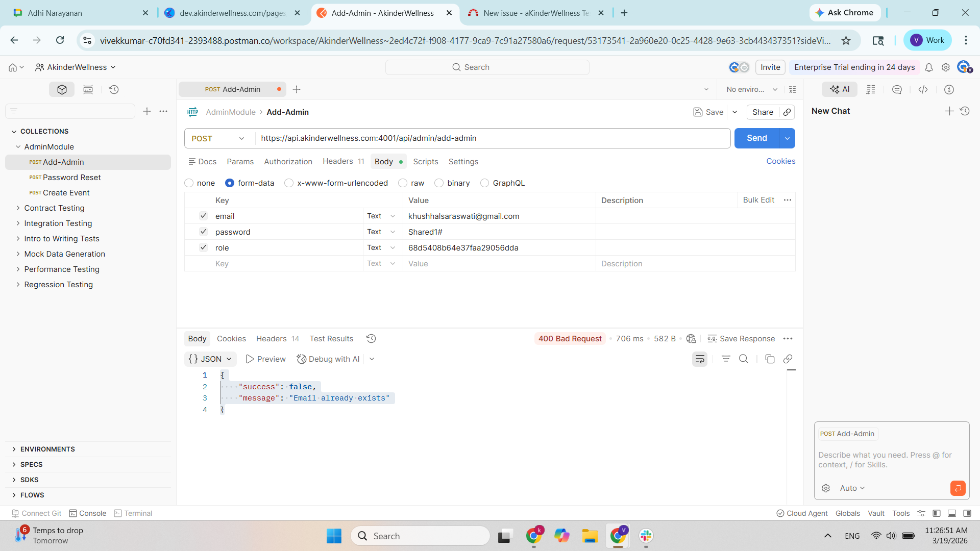Screen dimensions: 980x551
Task: Open the comments icon in right sidebar
Action: (x=897, y=89)
